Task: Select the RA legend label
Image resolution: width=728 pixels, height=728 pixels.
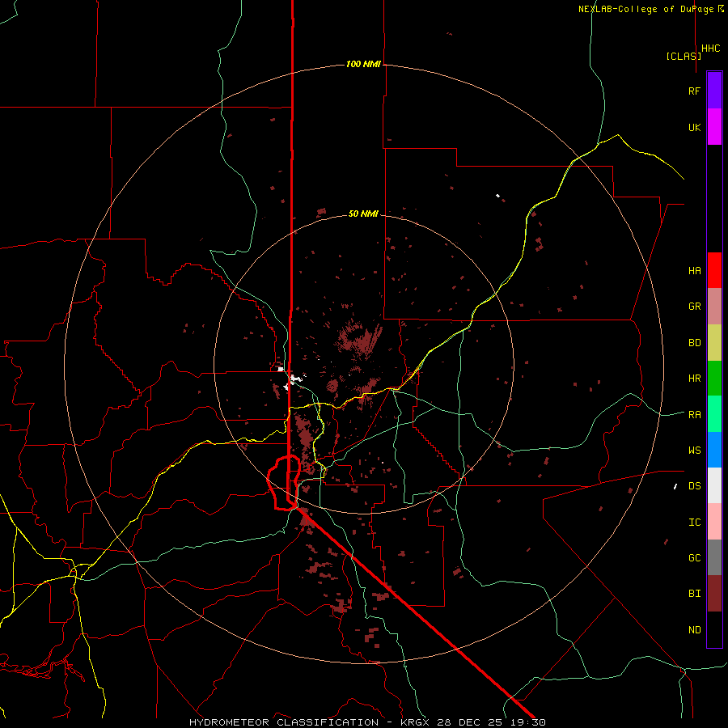Action: [694, 415]
